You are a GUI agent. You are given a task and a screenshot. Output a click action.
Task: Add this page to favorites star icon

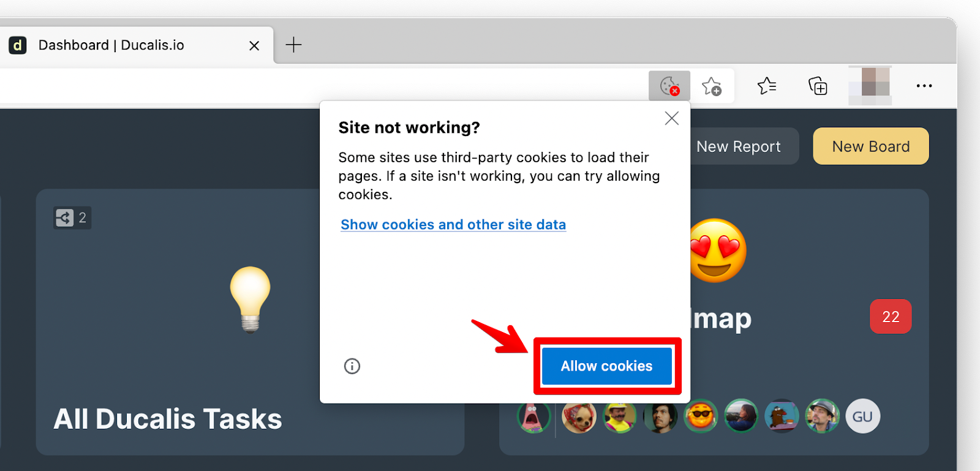pos(712,86)
